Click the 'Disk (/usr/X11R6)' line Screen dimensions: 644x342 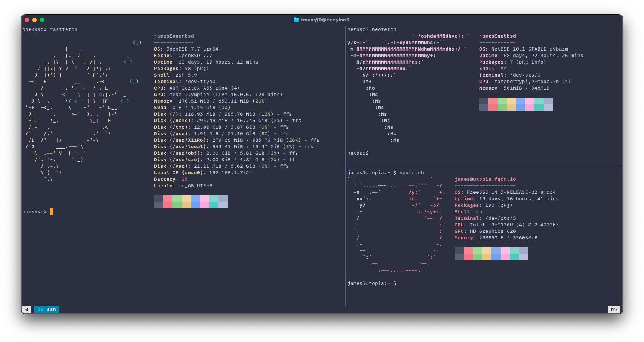coord(237,140)
